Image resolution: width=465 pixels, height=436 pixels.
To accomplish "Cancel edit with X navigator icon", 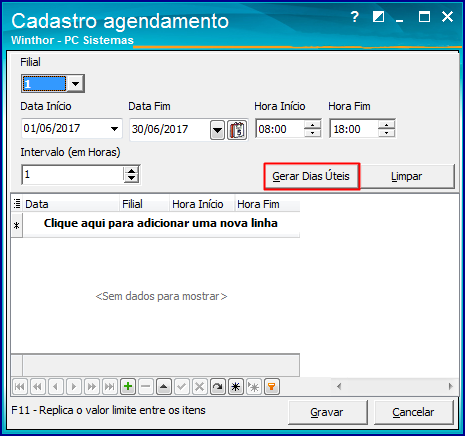I will tap(200, 387).
